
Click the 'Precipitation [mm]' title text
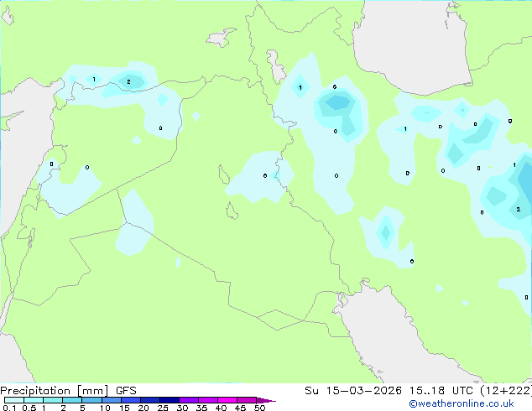(55, 391)
